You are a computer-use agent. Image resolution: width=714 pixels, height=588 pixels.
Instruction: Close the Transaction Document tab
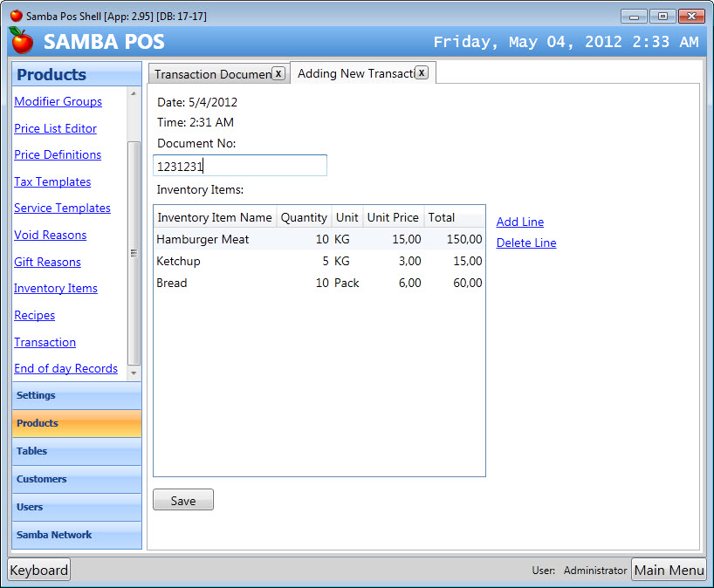(278, 73)
